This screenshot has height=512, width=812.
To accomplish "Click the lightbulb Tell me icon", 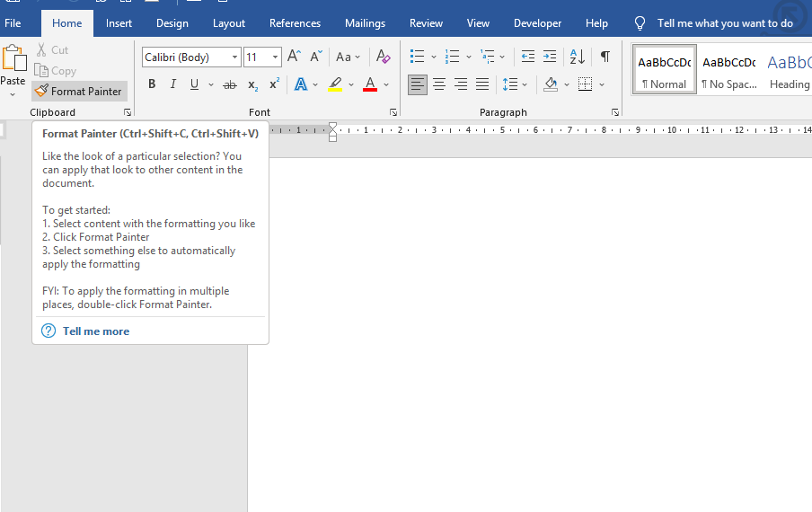I will 640,23.
